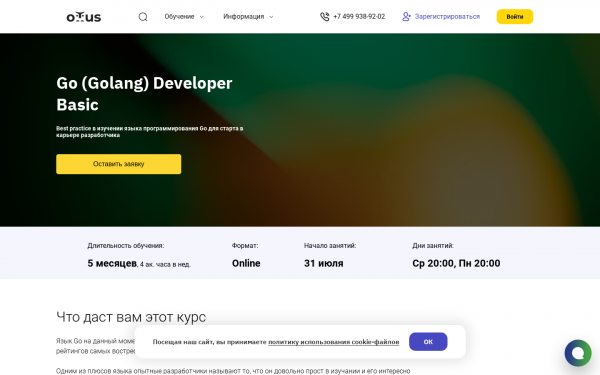Call the +7 499 938-92-02 number link

pos(359,16)
